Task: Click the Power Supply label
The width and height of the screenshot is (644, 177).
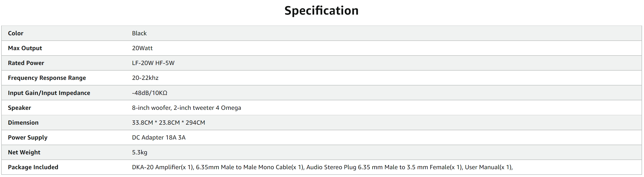Action: [27, 138]
